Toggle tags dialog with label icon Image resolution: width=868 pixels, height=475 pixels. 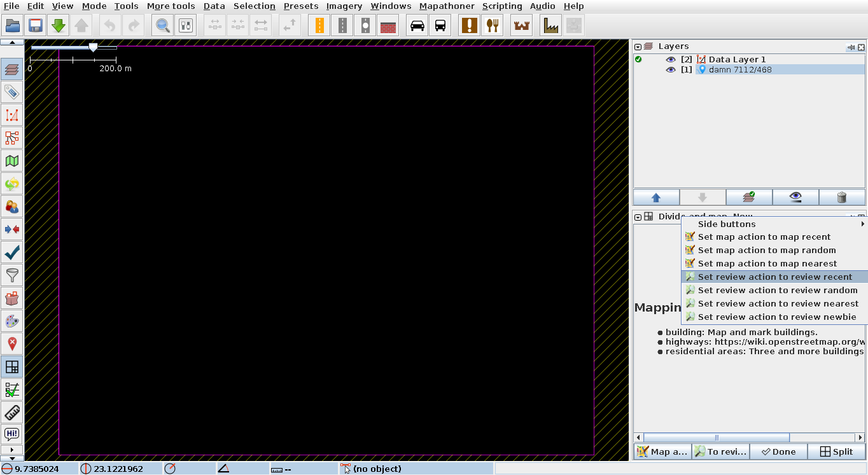tap(11, 92)
